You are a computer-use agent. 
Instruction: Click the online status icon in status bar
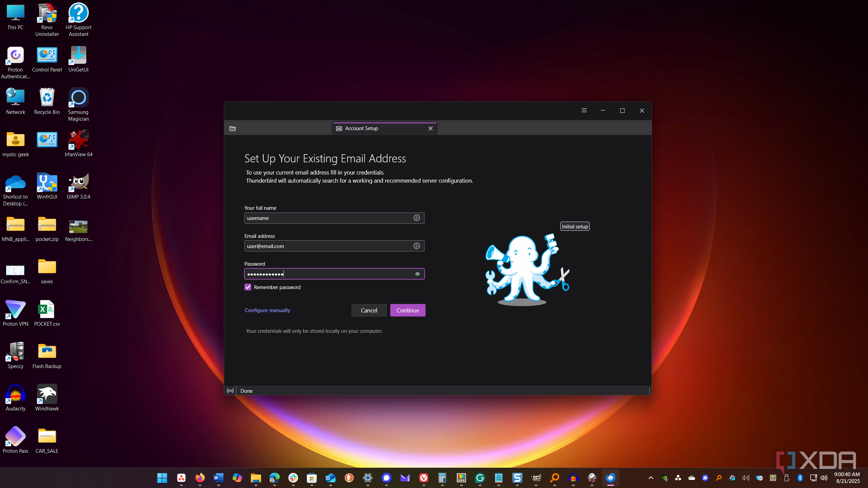click(230, 391)
